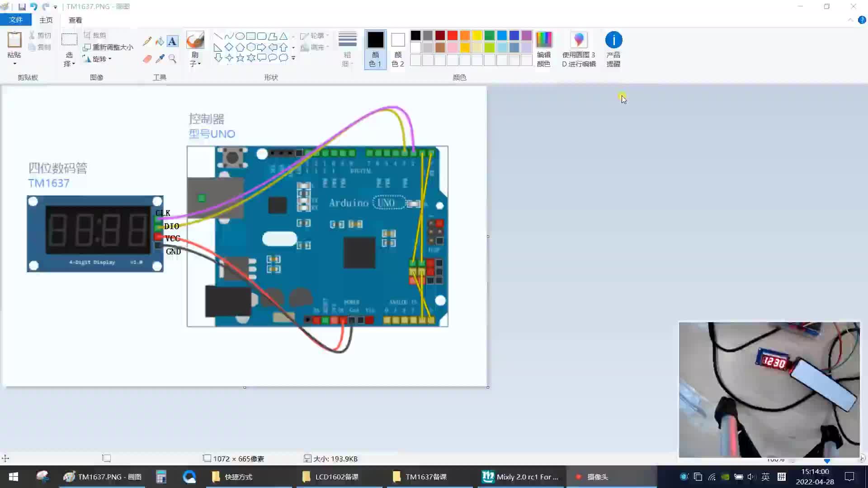Open the Windows Start menu
Screen dimensions: 868x488
tap(14, 477)
